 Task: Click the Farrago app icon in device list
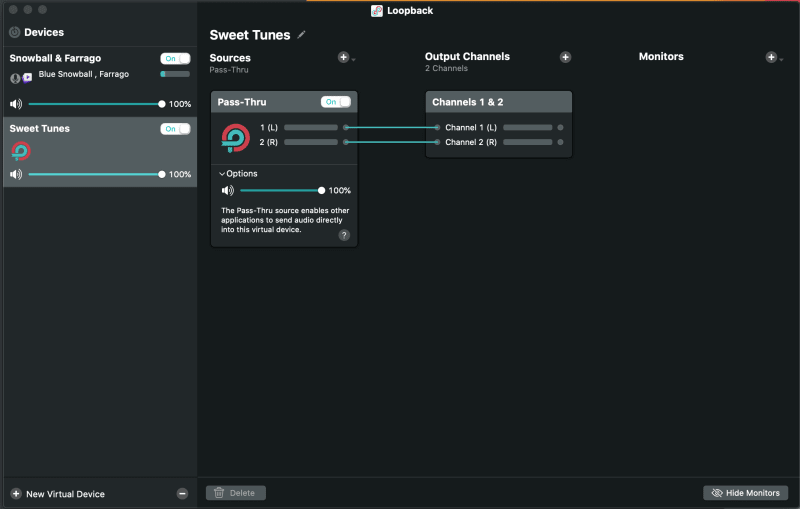click(x=27, y=77)
